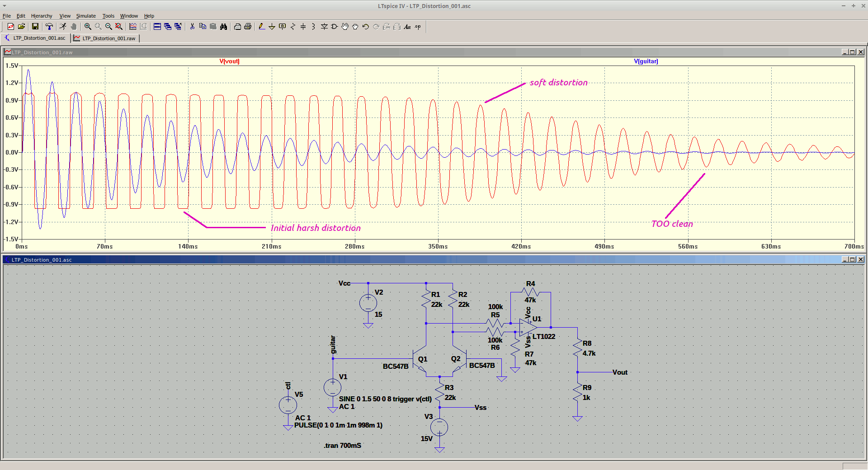
Task: Click the waveform autorange icon
Action: pyautogui.click(x=133, y=27)
